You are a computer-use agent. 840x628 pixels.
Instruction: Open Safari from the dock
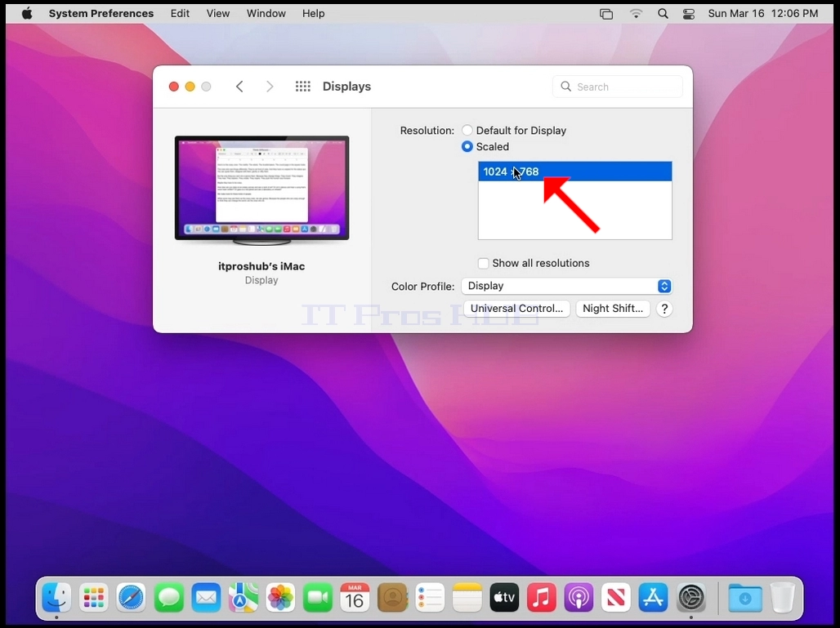click(131, 598)
